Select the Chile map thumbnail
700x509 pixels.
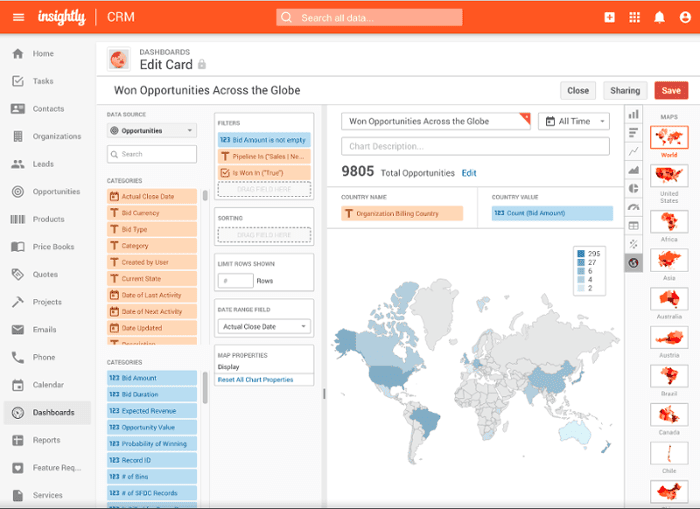(x=669, y=453)
